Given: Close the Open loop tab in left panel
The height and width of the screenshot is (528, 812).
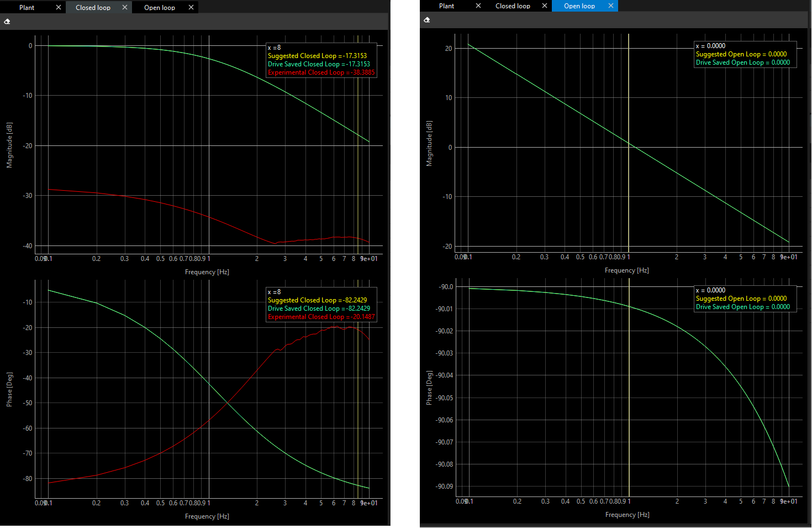Looking at the screenshot, I should pyautogui.click(x=191, y=7).
